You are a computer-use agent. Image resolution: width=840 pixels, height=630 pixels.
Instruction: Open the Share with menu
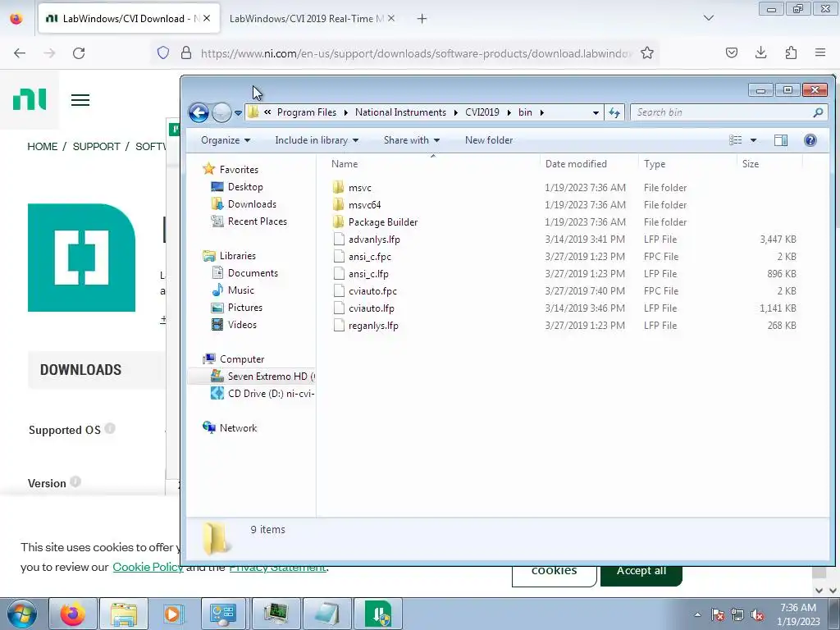coord(412,140)
